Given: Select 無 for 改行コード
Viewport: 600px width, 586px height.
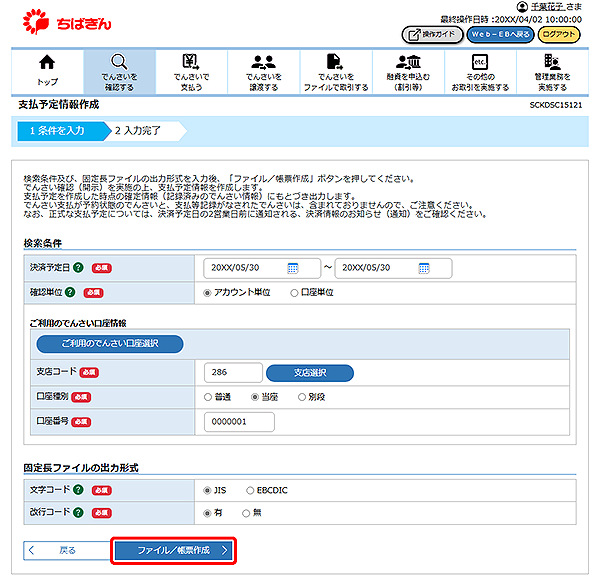Looking at the screenshot, I should click(246, 513).
